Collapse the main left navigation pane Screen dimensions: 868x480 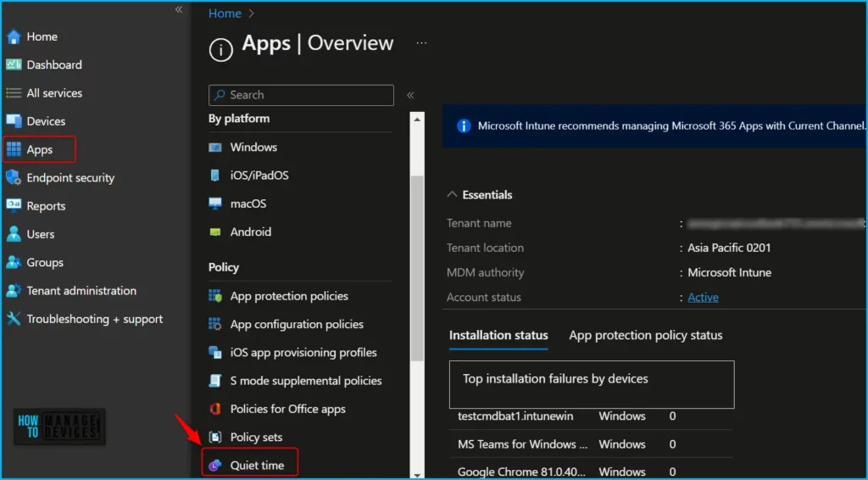coord(179,9)
